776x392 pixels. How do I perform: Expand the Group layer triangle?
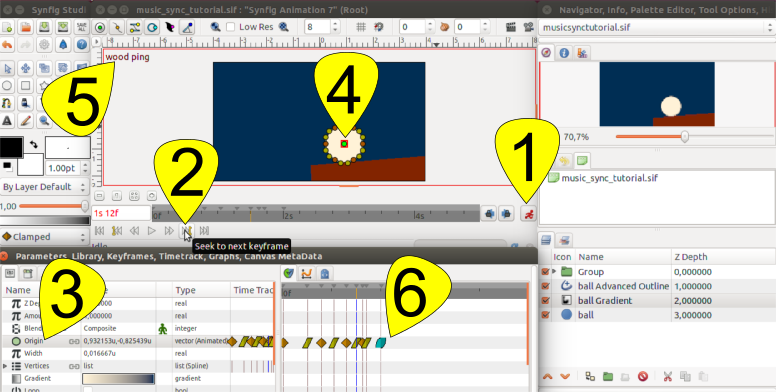click(554, 271)
